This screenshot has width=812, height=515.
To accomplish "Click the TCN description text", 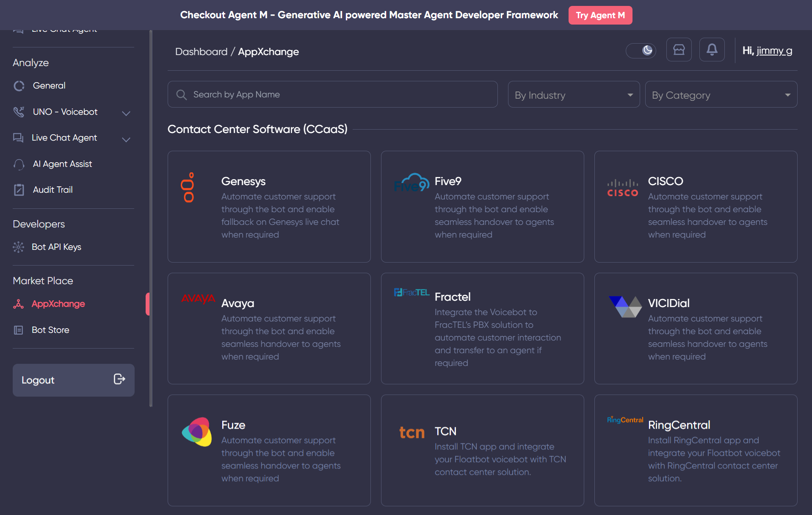I will [x=500, y=459].
